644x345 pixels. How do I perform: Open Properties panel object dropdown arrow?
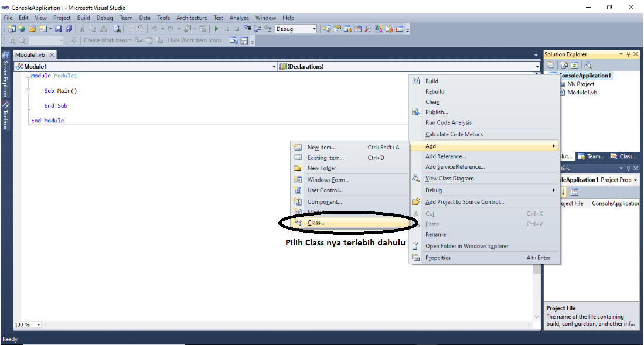636,180
